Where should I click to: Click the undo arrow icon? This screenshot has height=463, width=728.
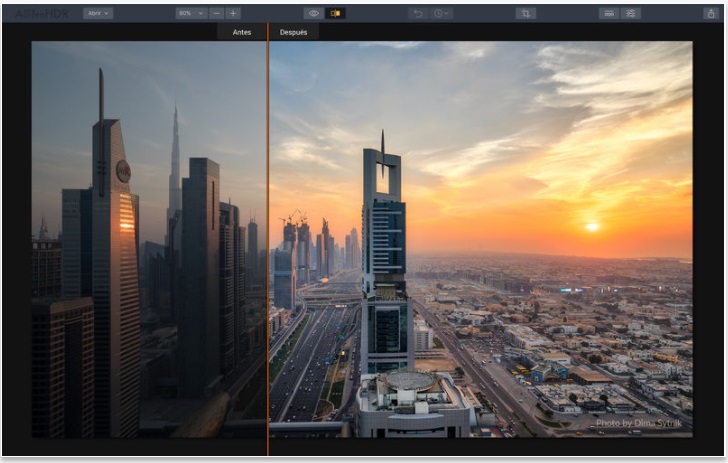(x=418, y=13)
